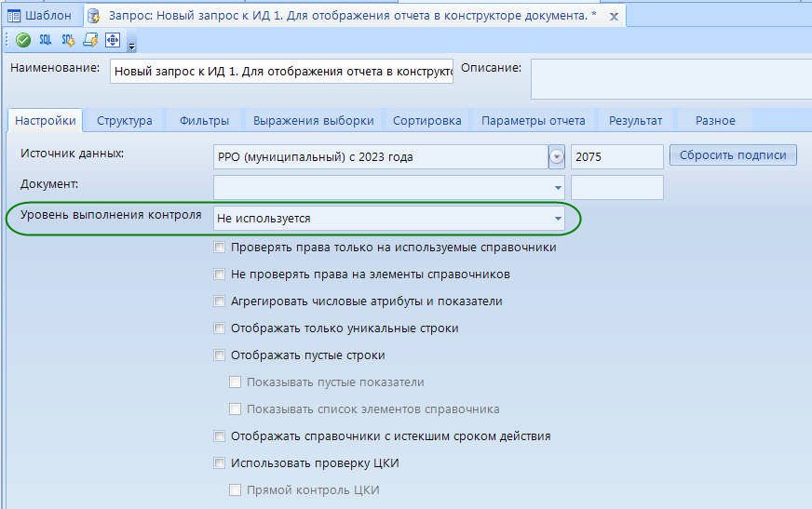Open the toolbar overflow arrow
Screen dimensions: 812x509
pyautogui.click(x=131, y=46)
